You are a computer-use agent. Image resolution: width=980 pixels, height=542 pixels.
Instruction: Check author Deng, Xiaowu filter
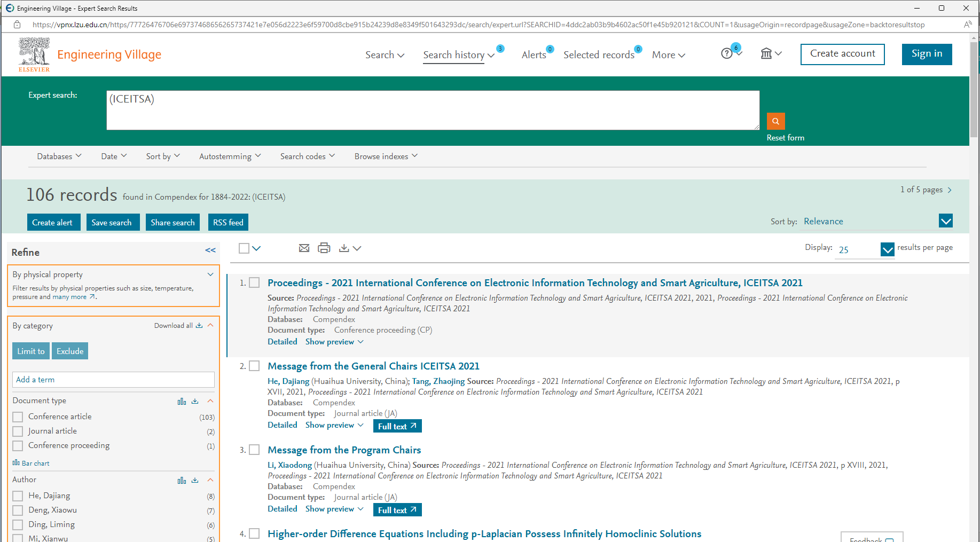click(x=18, y=510)
